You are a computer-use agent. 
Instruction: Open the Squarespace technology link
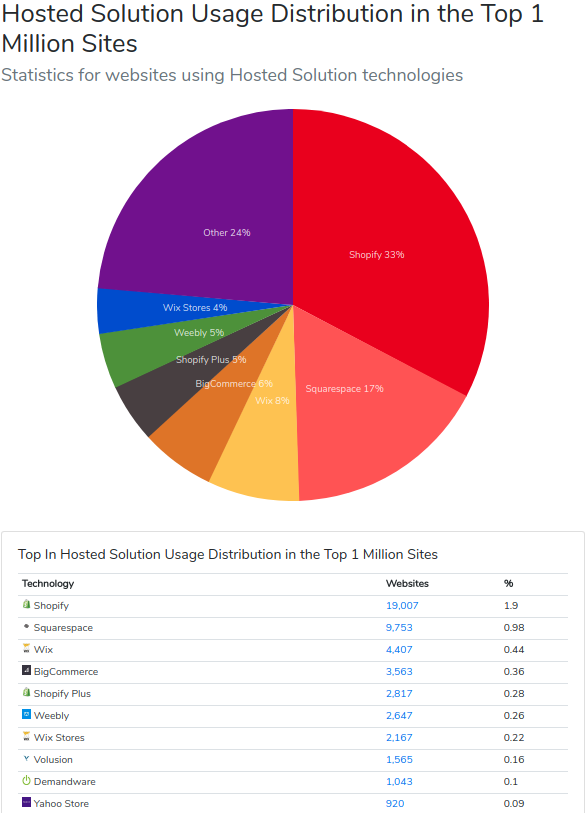(x=63, y=627)
